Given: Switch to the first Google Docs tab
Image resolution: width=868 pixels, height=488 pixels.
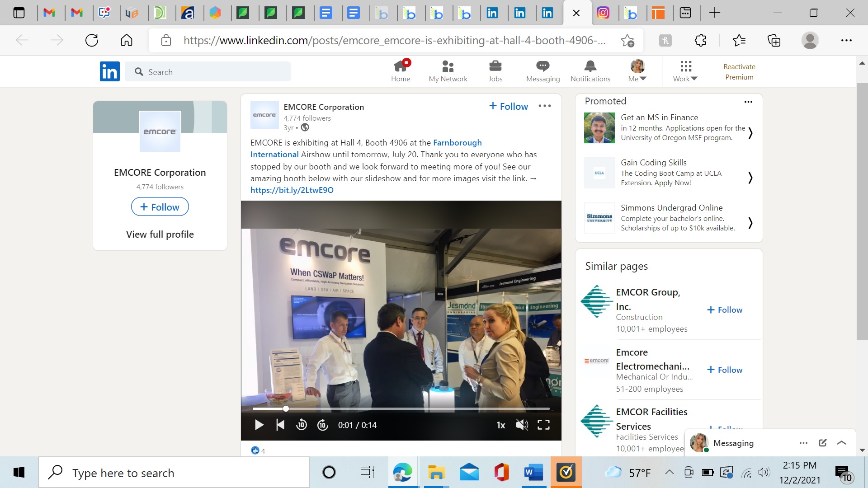Looking at the screenshot, I should click(326, 13).
